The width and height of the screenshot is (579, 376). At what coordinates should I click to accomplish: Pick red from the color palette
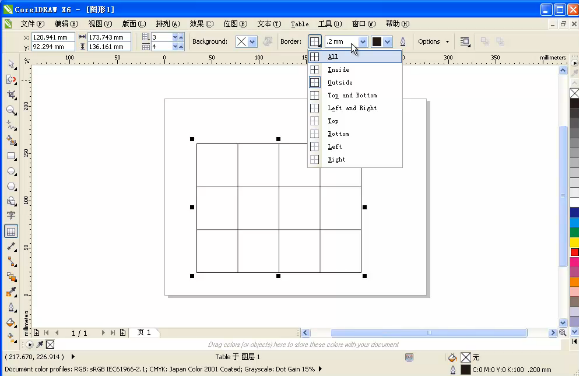[574, 252]
